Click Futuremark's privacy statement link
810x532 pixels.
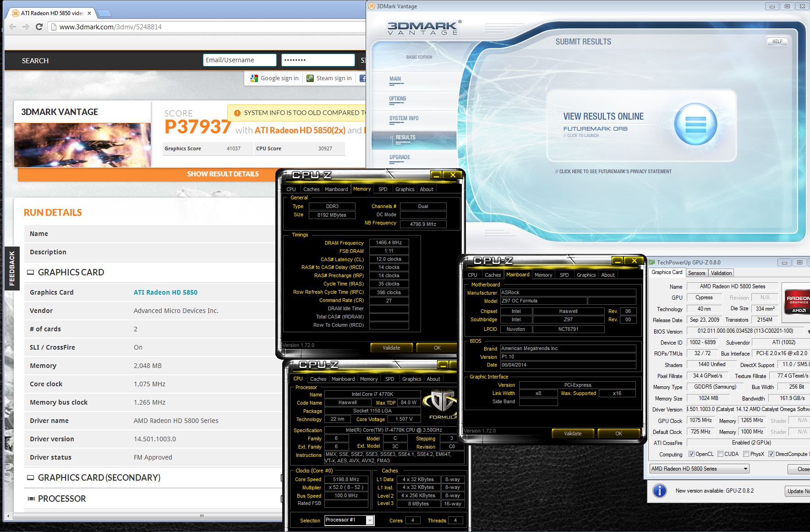613,171
